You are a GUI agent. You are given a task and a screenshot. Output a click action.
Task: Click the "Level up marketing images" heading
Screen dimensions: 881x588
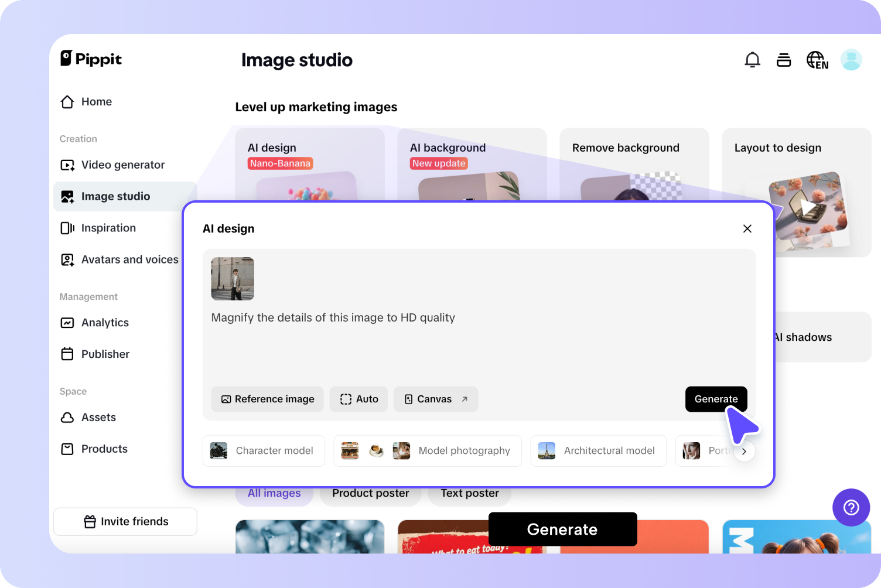pos(316,107)
